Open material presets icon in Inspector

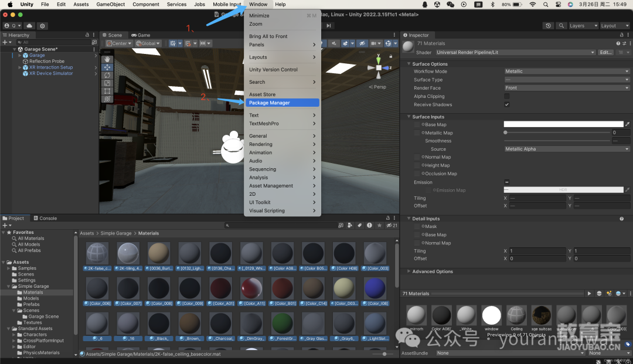point(624,43)
